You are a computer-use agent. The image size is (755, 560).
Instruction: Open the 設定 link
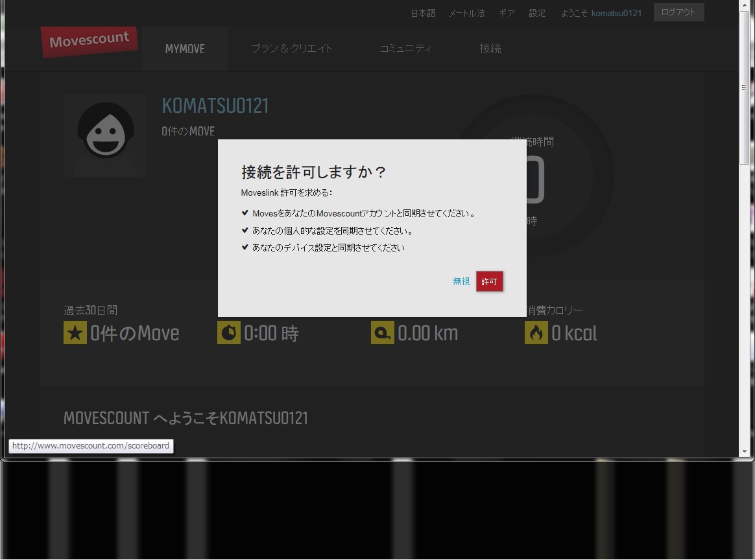[537, 14]
